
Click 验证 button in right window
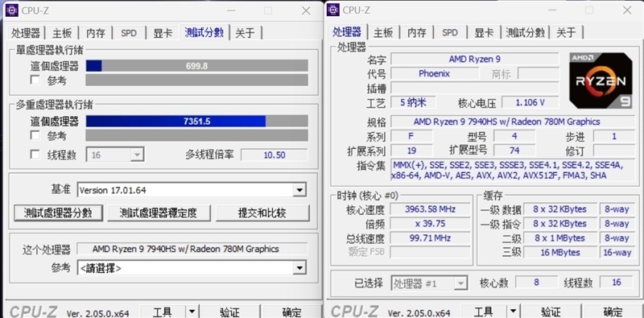[x=551, y=312]
